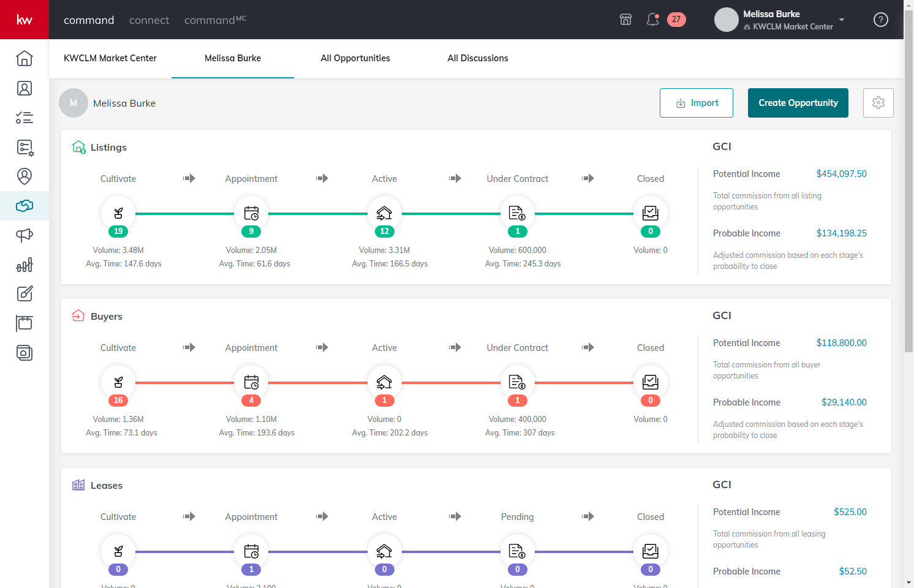Click the command menu item in header

pos(89,20)
